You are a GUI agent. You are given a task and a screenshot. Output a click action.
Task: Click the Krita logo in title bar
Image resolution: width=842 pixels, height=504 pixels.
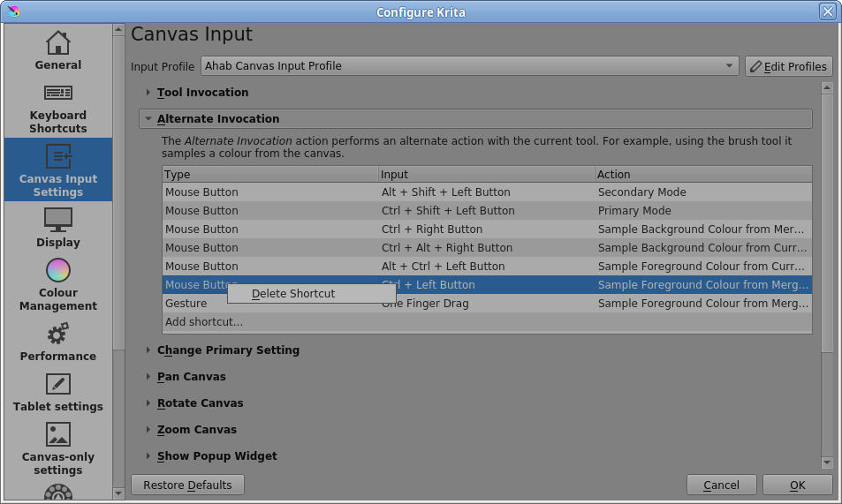pos(13,11)
